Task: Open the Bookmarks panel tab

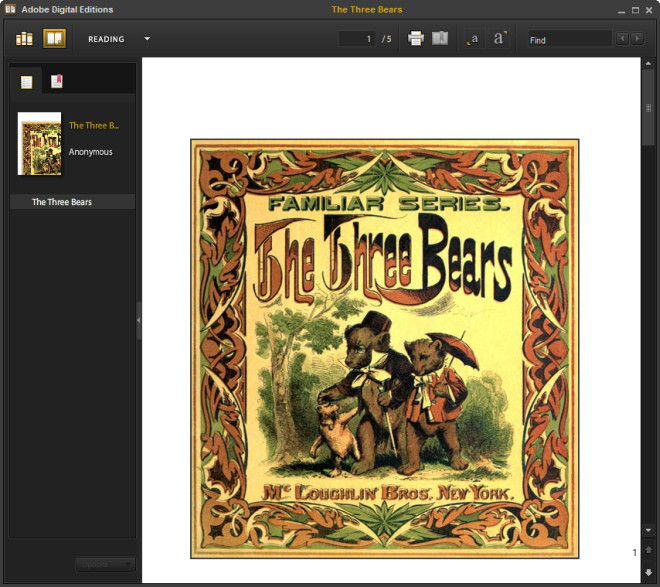Action: pos(57,81)
